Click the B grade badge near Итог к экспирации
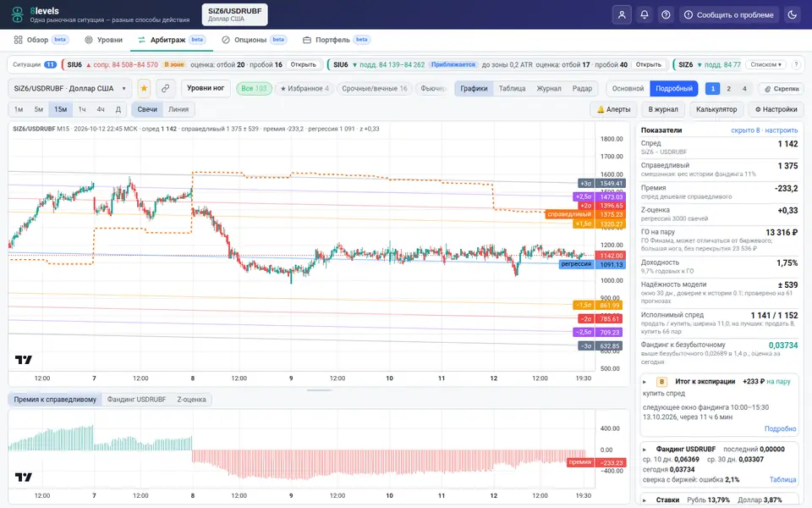The image size is (812, 508). point(661,382)
